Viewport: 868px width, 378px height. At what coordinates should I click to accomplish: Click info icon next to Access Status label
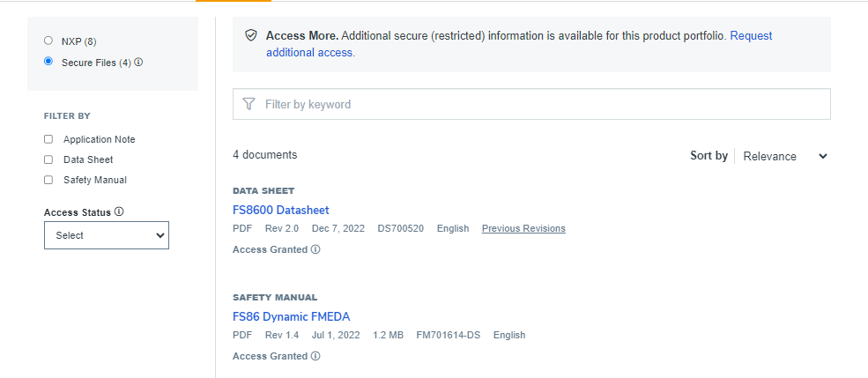click(x=119, y=212)
